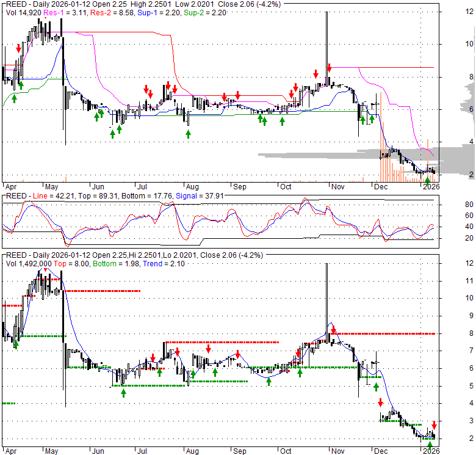Click the '5' price scale value, bottom chart
This screenshot has height=455, width=476.
pos(472,386)
